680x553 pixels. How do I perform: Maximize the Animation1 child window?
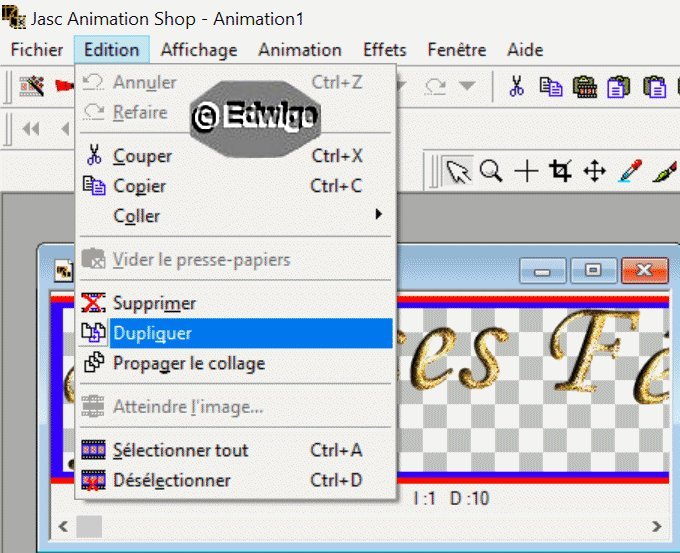coord(593,271)
